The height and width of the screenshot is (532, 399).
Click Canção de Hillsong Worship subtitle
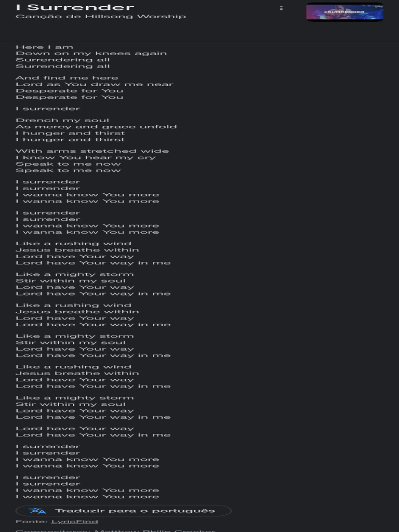101,16
